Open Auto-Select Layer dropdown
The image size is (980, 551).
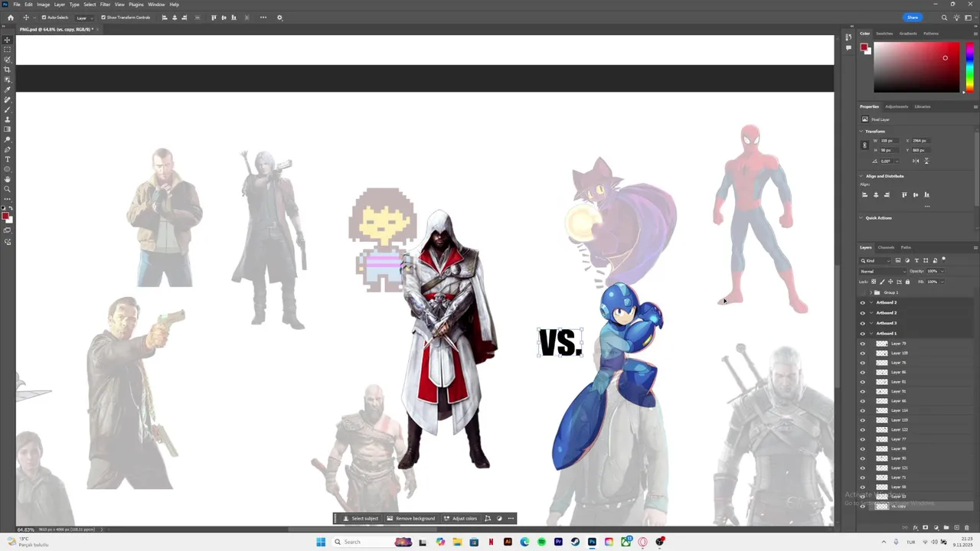pyautogui.click(x=84, y=18)
